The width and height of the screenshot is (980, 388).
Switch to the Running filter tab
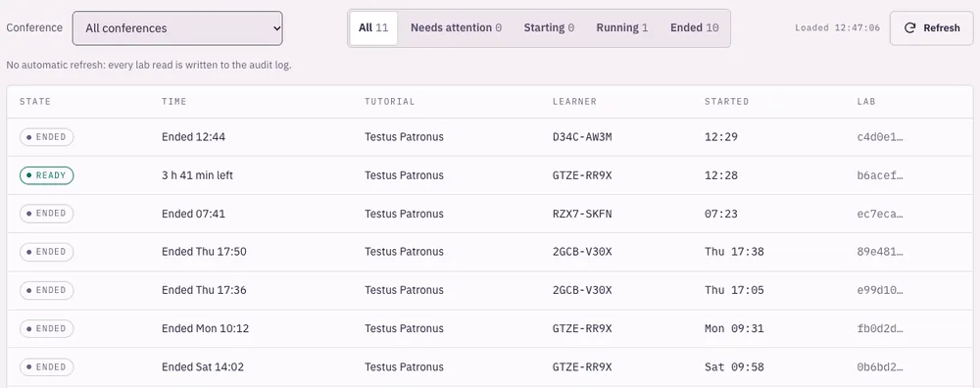[x=622, y=27]
